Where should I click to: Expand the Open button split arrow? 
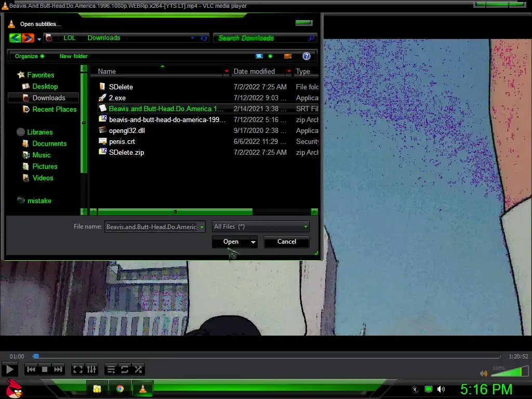click(253, 242)
